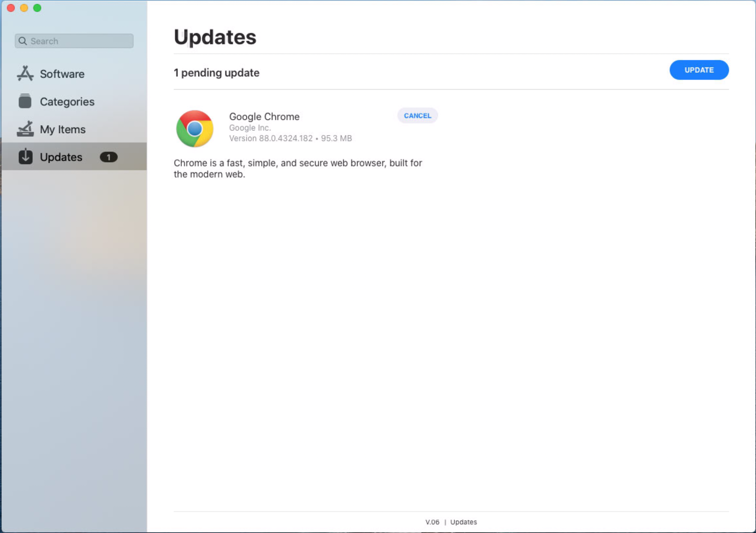Image resolution: width=756 pixels, height=533 pixels.
Task: Click the Updates count badge
Action: coord(109,157)
